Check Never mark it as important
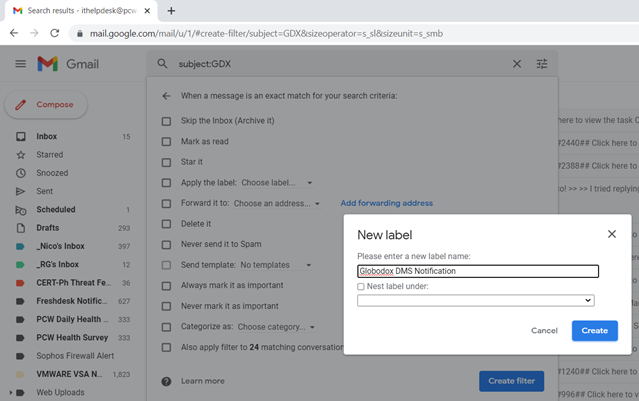639x401 pixels. point(166,306)
